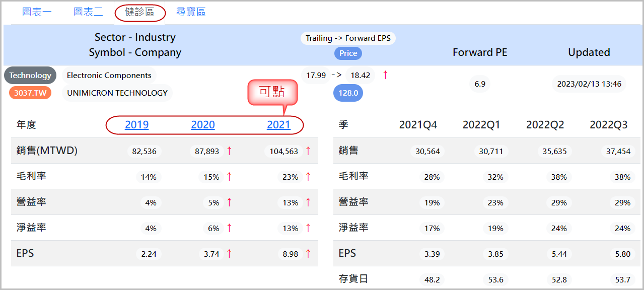This screenshot has height=290, width=644.
Task: Click the up arrow next to 2020 sales 87,893
Action: pyautogui.click(x=229, y=151)
